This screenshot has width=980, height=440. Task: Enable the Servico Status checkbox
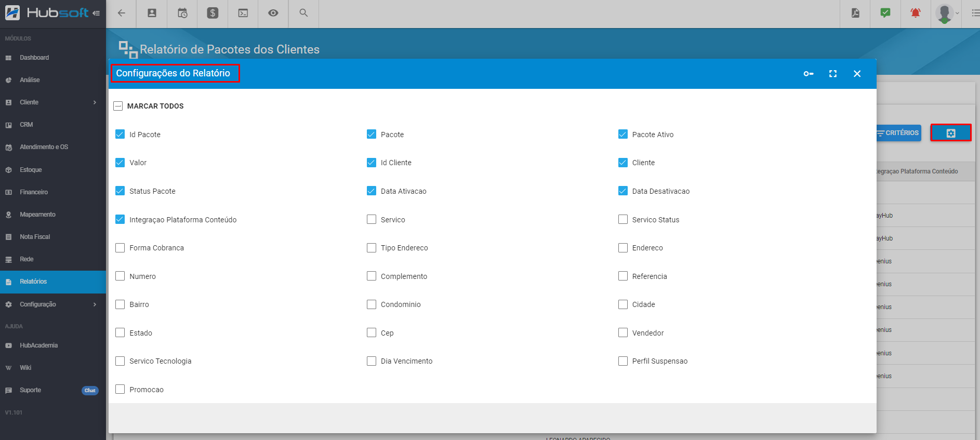(x=623, y=220)
